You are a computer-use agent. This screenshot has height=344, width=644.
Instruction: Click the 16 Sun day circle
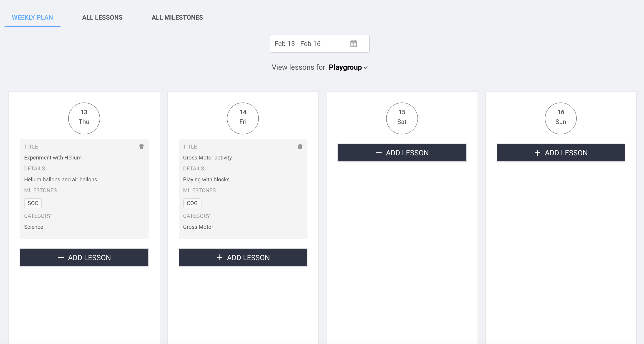click(561, 118)
